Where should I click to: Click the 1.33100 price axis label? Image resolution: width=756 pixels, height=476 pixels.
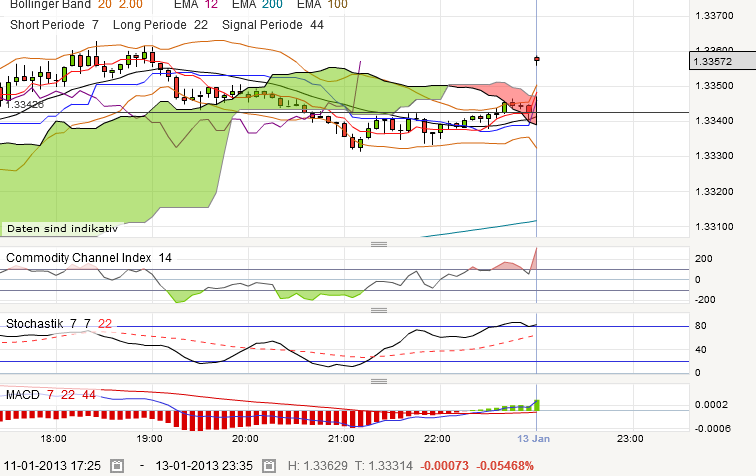[x=714, y=227]
